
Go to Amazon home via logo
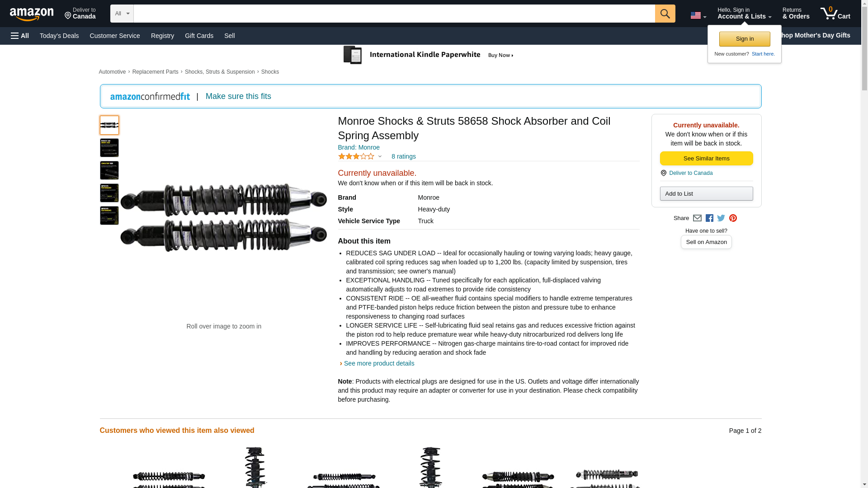(x=32, y=14)
